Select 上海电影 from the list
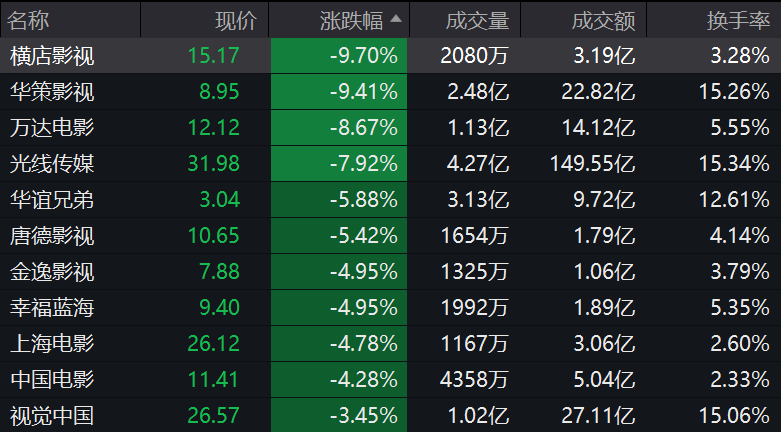Screen dimensions: 781x432 pos(52,343)
